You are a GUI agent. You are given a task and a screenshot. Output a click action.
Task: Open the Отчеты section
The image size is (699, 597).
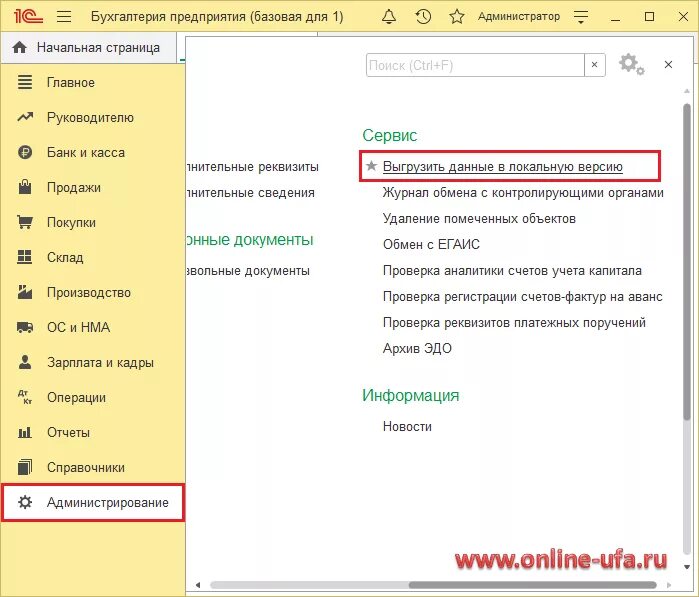68,432
